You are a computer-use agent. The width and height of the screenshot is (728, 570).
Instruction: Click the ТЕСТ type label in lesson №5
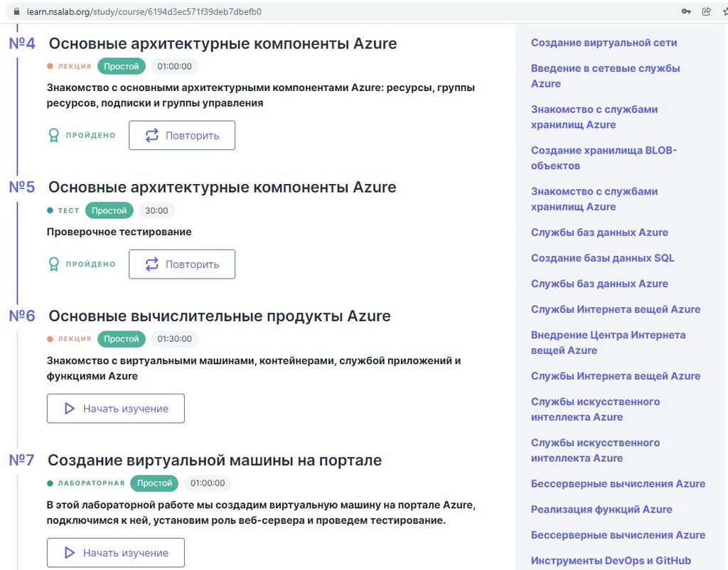(69, 210)
